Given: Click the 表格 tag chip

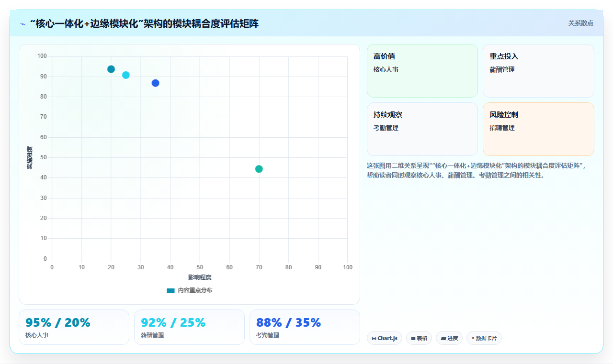Looking at the screenshot, I should (419, 338).
